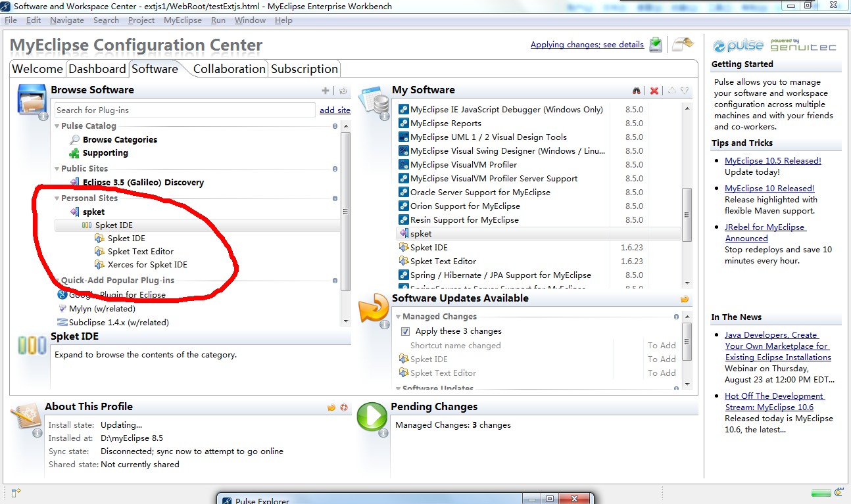
Task: Click the pencil-and-card icon in the header
Action: point(683,44)
